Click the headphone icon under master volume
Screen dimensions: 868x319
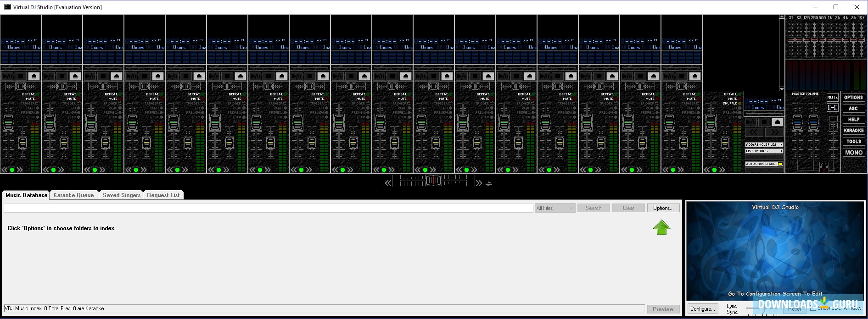pyautogui.click(x=824, y=167)
